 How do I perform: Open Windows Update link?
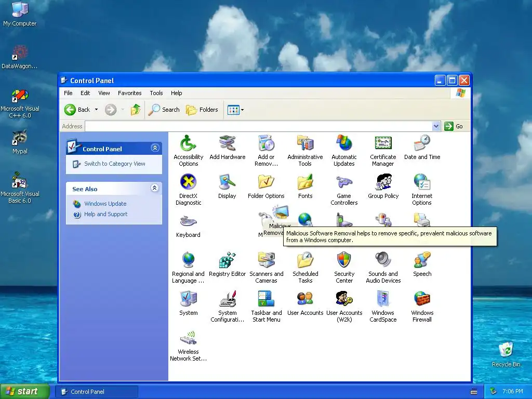[105, 204]
